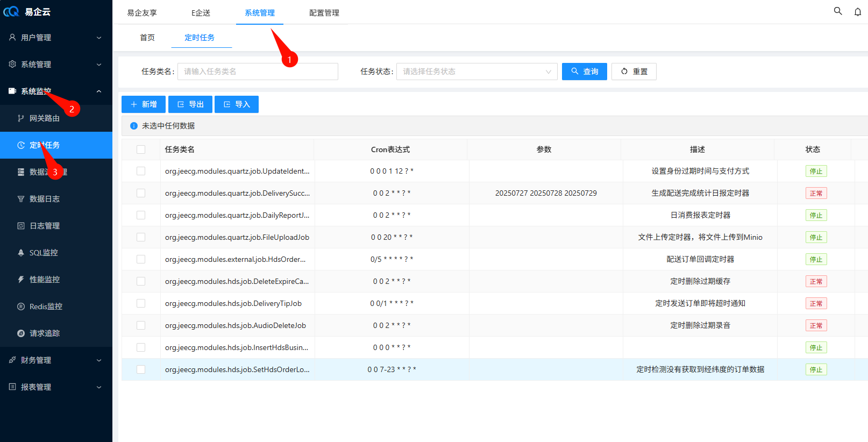Screen dimensions: 868x442
Task: Select the 定时任务 page tab
Action: point(200,38)
